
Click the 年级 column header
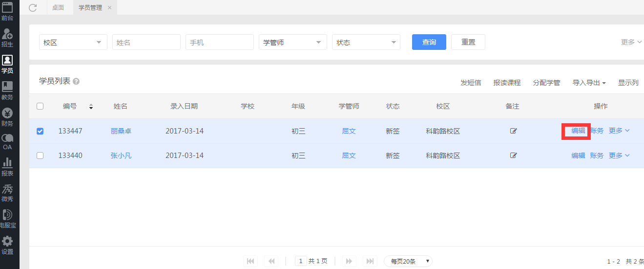pos(298,106)
